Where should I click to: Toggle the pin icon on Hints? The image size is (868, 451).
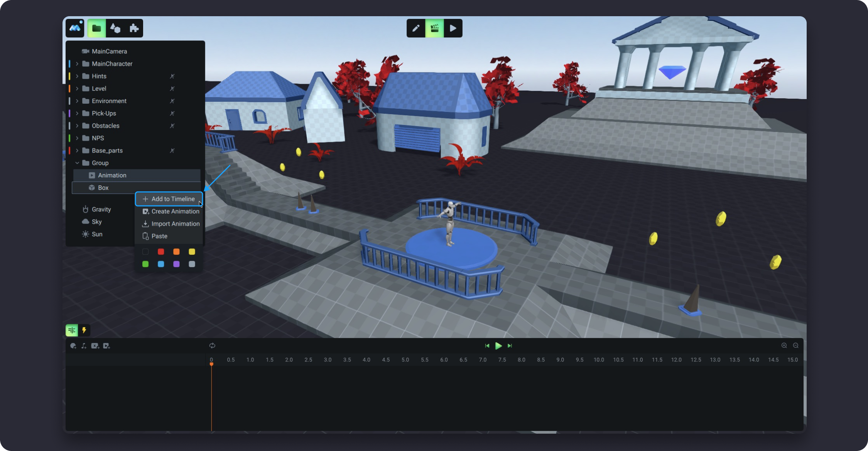tap(172, 76)
